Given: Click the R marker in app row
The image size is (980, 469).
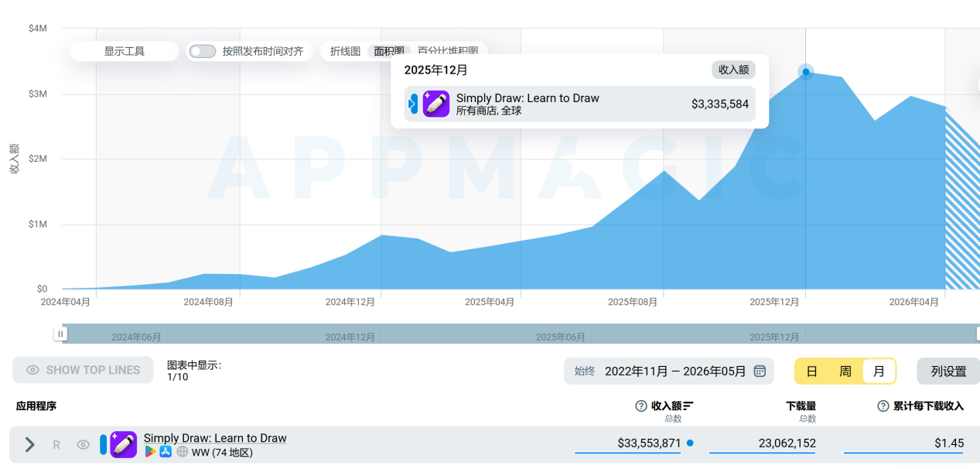Looking at the screenshot, I should click(56, 445).
